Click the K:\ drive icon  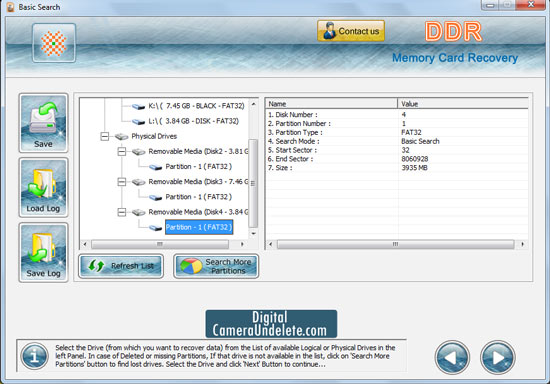[138, 106]
